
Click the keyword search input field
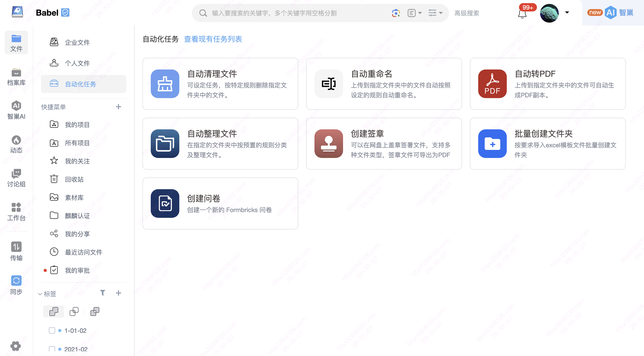[x=299, y=13]
